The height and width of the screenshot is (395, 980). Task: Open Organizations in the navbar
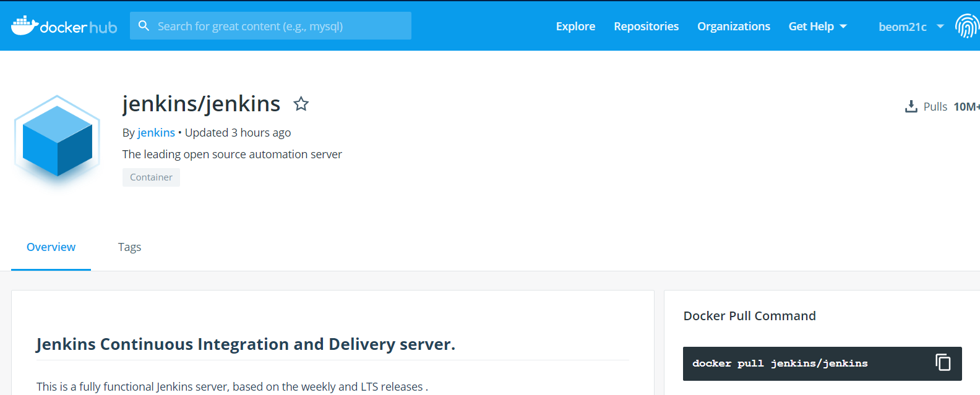[x=734, y=27]
